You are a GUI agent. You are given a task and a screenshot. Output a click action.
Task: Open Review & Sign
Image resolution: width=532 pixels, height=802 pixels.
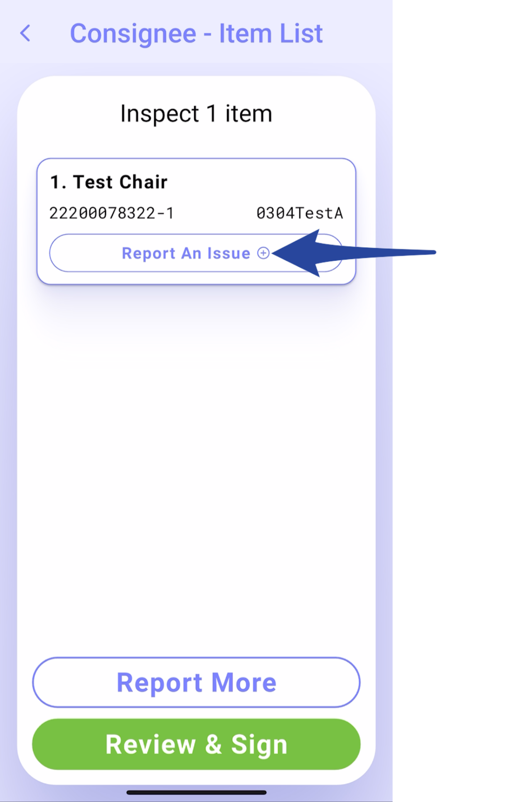pos(196,744)
